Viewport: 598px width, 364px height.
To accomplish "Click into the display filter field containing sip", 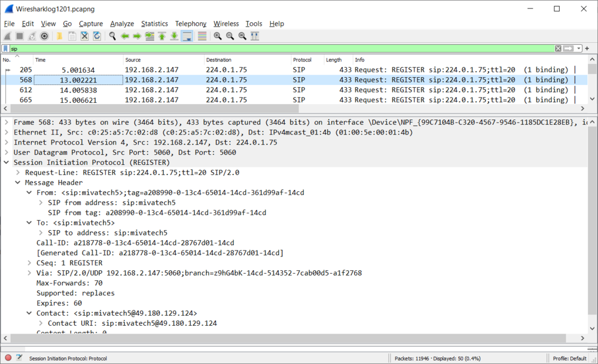I will [282, 48].
